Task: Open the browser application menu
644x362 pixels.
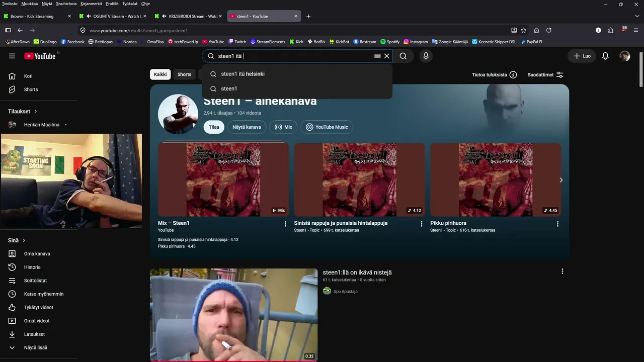Action: coord(636,30)
